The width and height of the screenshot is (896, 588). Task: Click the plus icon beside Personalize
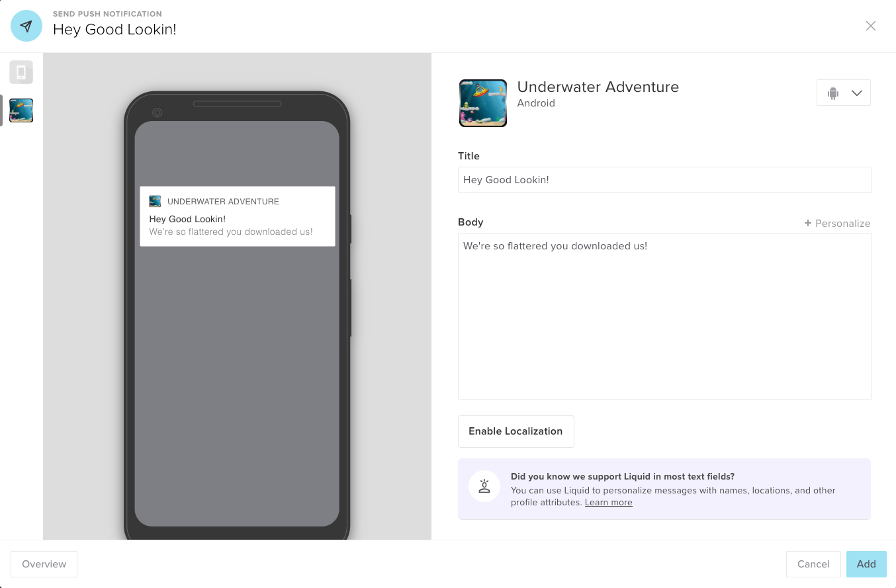click(808, 224)
